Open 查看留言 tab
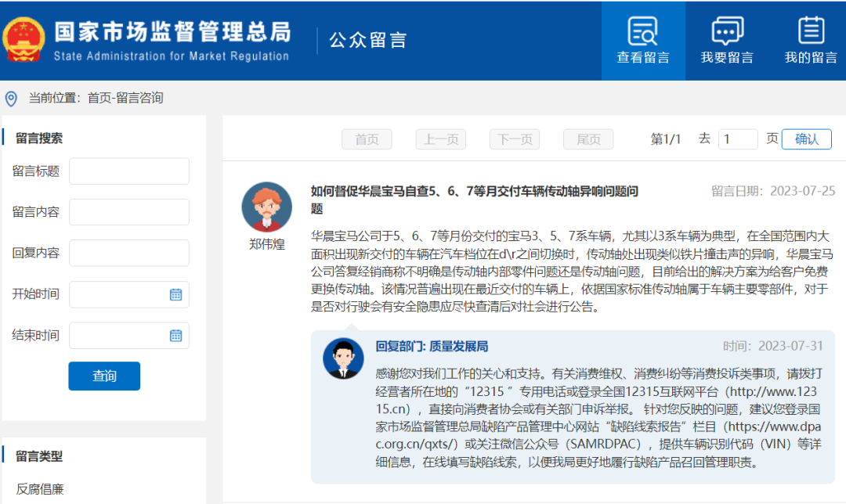The height and width of the screenshot is (504, 846). pos(643,41)
